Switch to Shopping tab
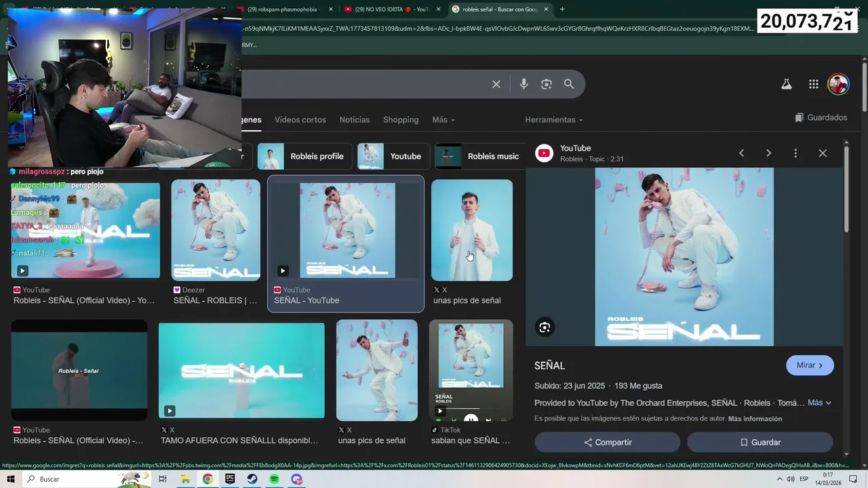 tap(401, 119)
